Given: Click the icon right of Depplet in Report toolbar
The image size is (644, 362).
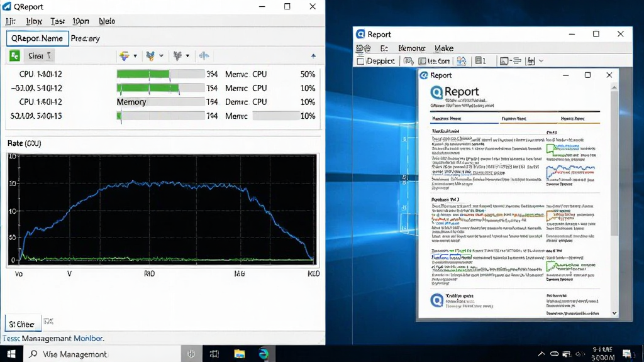Looking at the screenshot, I should 409,61.
